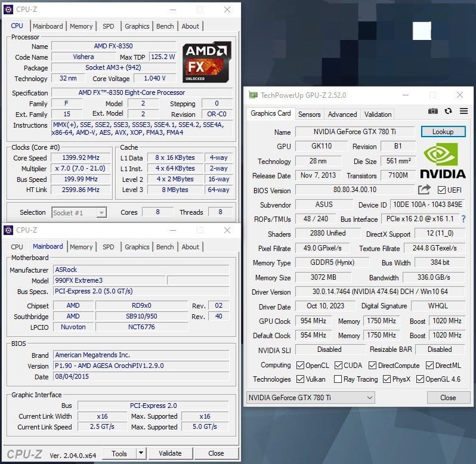This screenshot has height=464, width=476.
Task: Click the Core Speed value 1399.92 MHz
Action: pos(81,158)
